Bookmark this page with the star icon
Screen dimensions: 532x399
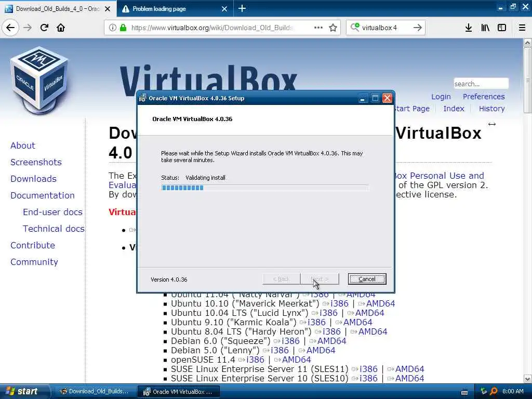333,28
